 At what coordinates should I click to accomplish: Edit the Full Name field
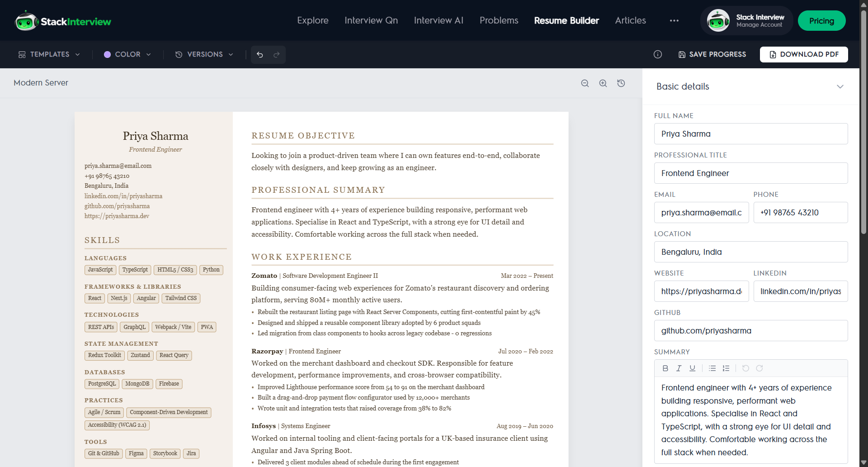click(750, 134)
